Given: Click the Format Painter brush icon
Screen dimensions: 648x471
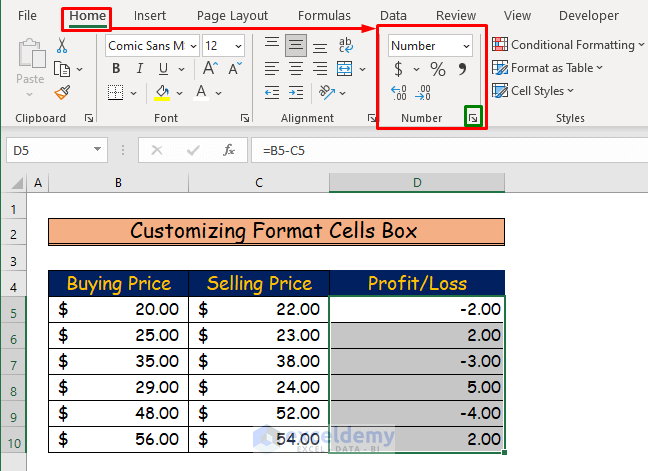Looking at the screenshot, I should [62, 93].
